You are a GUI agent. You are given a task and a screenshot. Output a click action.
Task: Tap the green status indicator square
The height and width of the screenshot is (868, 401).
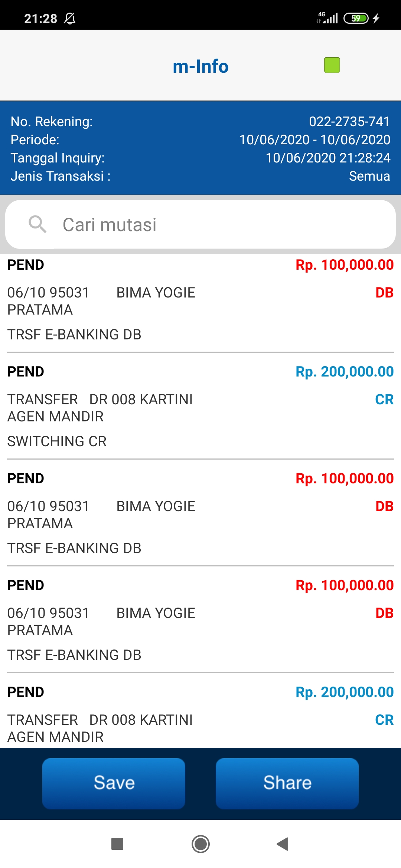tap(332, 65)
